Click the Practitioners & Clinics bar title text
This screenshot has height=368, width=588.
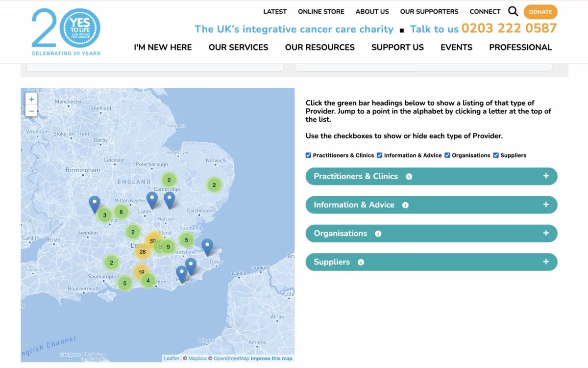coord(356,176)
